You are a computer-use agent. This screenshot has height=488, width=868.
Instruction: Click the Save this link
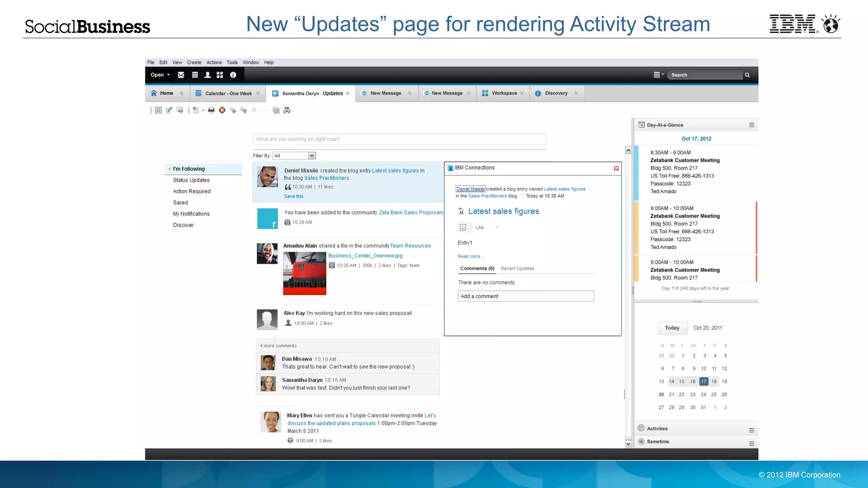294,197
